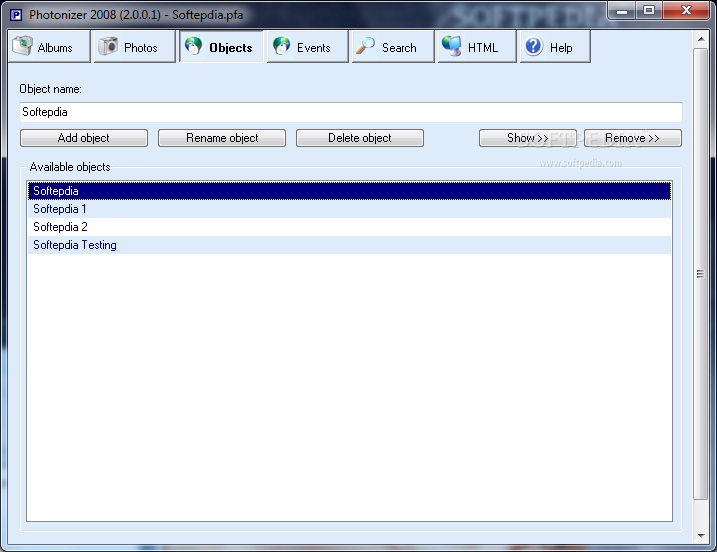Open the Search tab

tap(393, 46)
